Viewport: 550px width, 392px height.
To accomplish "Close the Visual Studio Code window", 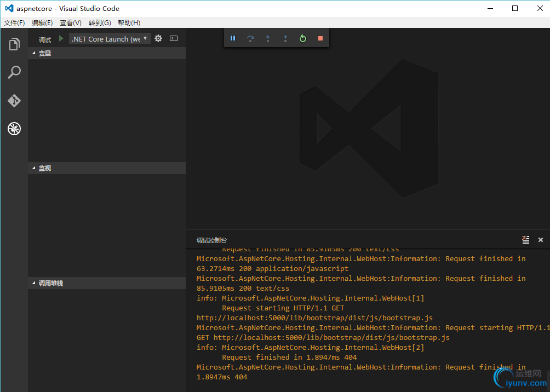I will point(540,8).
